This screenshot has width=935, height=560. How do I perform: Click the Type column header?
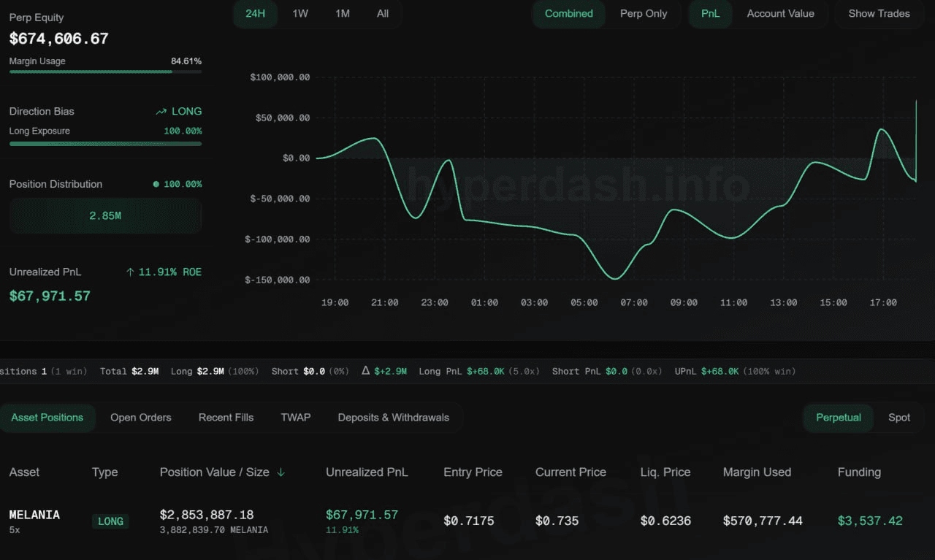pyautogui.click(x=105, y=472)
